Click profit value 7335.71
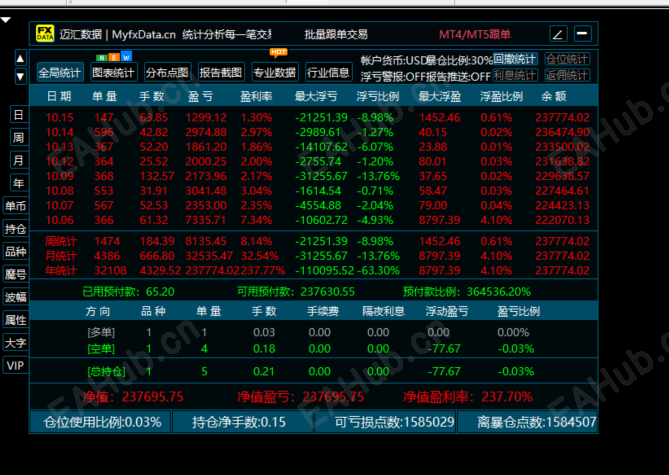Image resolution: width=669 pixels, height=475 pixels. tap(206, 220)
